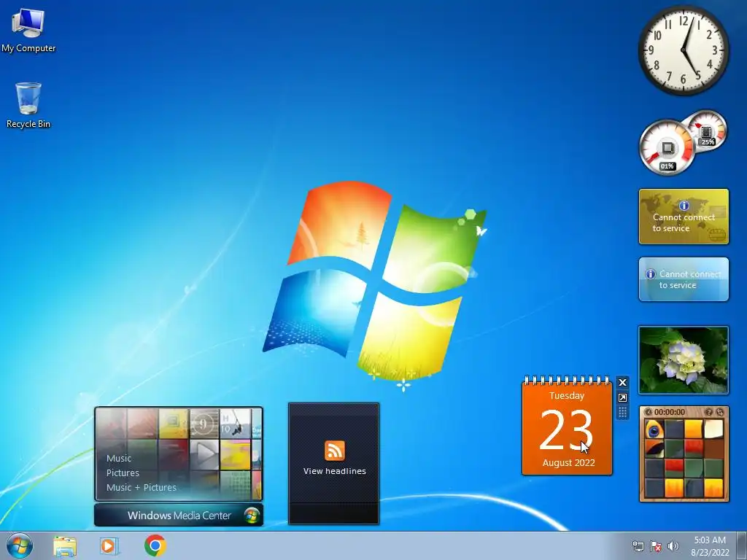Click the orange RSS icon in the Feed gadget
747x560 pixels.
(334, 451)
